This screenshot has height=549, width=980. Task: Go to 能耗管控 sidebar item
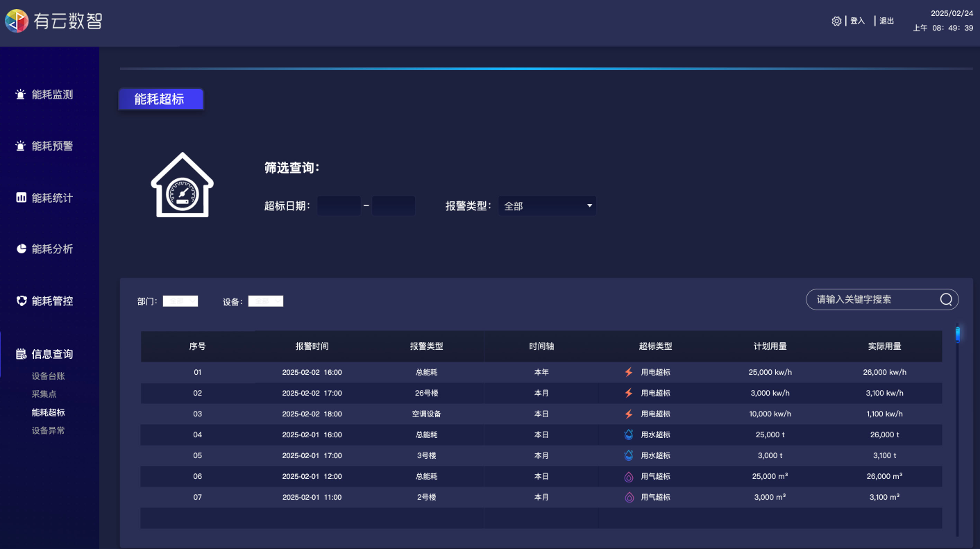coord(52,301)
